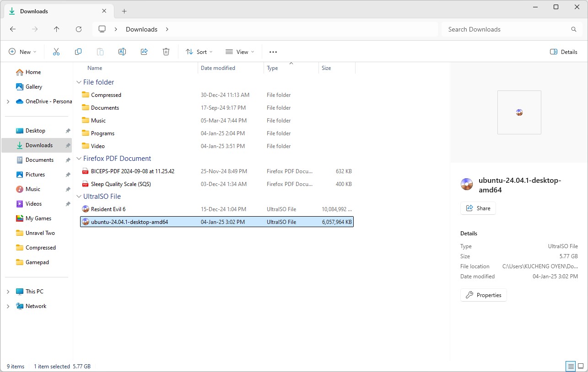Open the View dropdown menu
This screenshot has width=588, height=372.
coord(240,52)
